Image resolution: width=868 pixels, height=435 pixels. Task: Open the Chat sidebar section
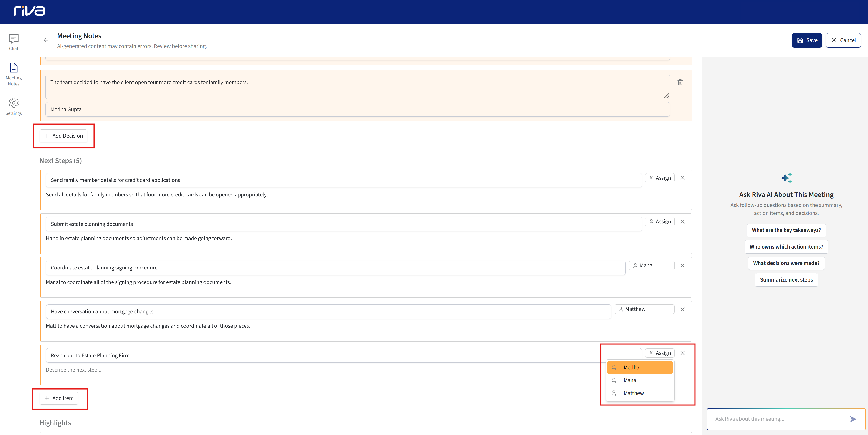(x=13, y=42)
